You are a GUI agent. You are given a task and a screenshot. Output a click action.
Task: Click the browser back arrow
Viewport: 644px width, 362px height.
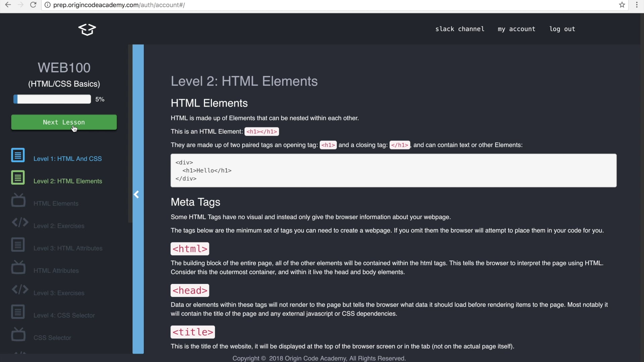tap(8, 5)
